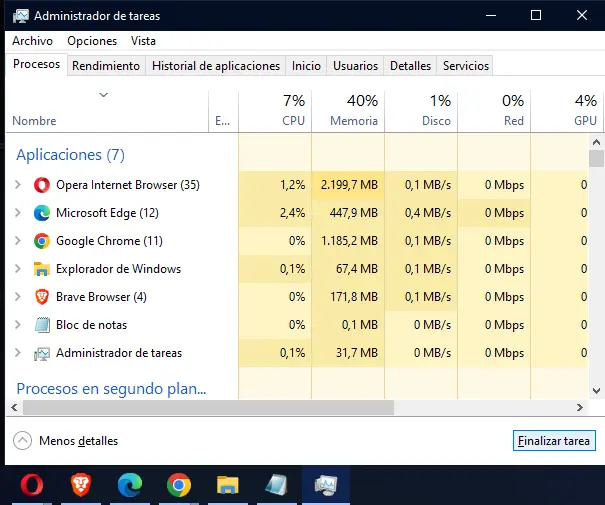Click the Brave Browser lion icon in list

pos(42,297)
